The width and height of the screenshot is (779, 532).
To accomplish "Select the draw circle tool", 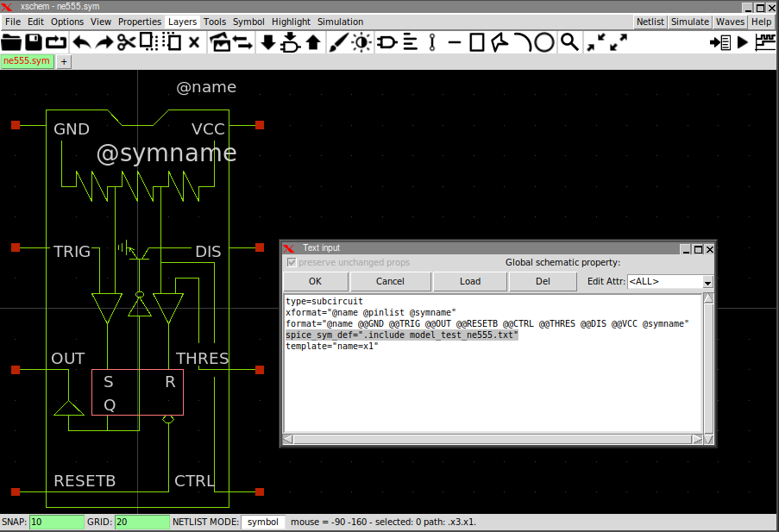I will [x=544, y=42].
